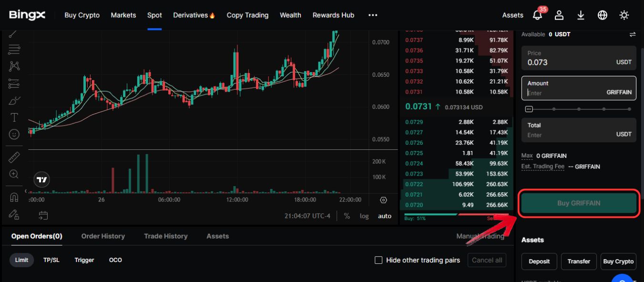This screenshot has height=282, width=644.
Task: Toggle the log scale option
Action: tap(364, 216)
